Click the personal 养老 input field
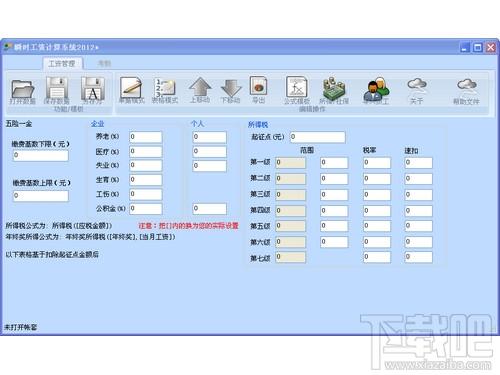Image resolution: width=500 pixels, height=375 pixels. (x=209, y=137)
